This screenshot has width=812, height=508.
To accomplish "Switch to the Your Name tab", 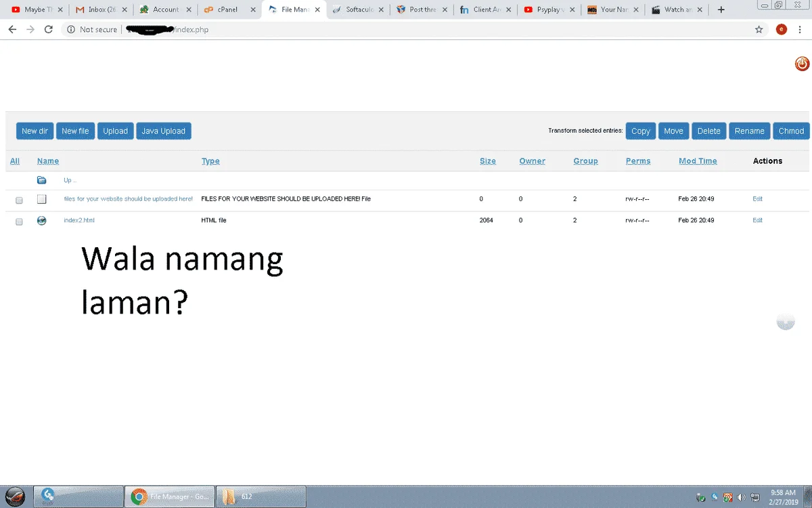I will click(x=613, y=9).
